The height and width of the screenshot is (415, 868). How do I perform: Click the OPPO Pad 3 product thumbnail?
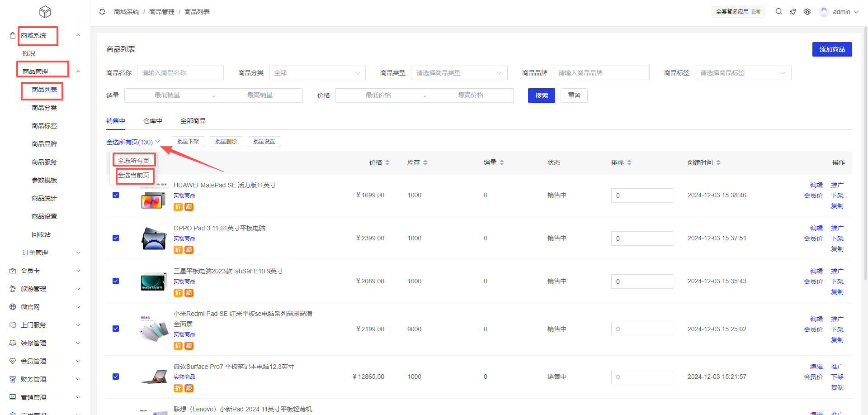point(154,239)
